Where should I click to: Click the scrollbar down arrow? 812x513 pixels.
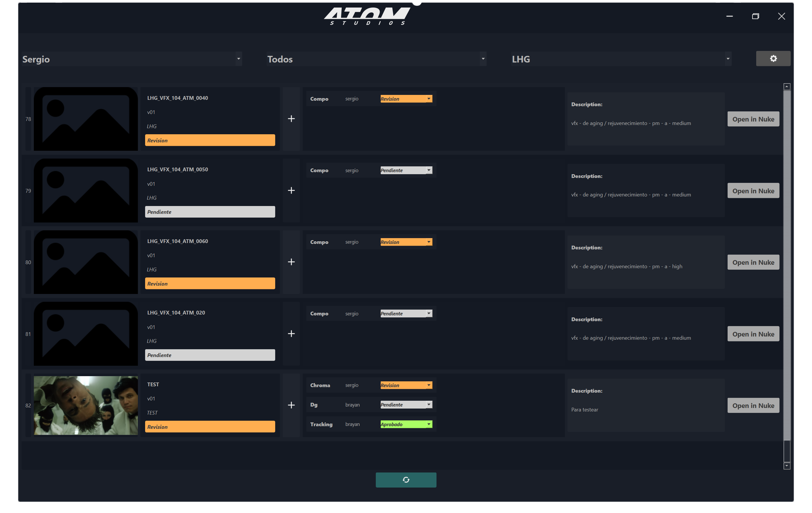pyautogui.click(x=787, y=466)
